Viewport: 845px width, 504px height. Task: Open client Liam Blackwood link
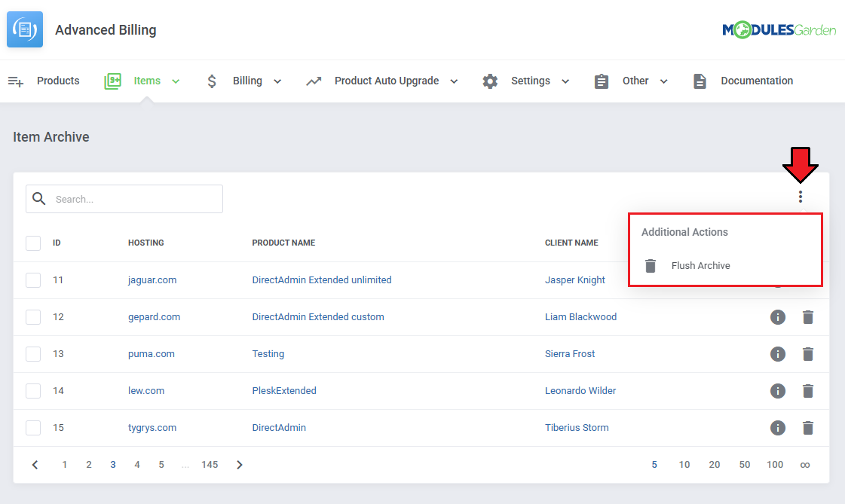pyautogui.click(x=581, y=317)
